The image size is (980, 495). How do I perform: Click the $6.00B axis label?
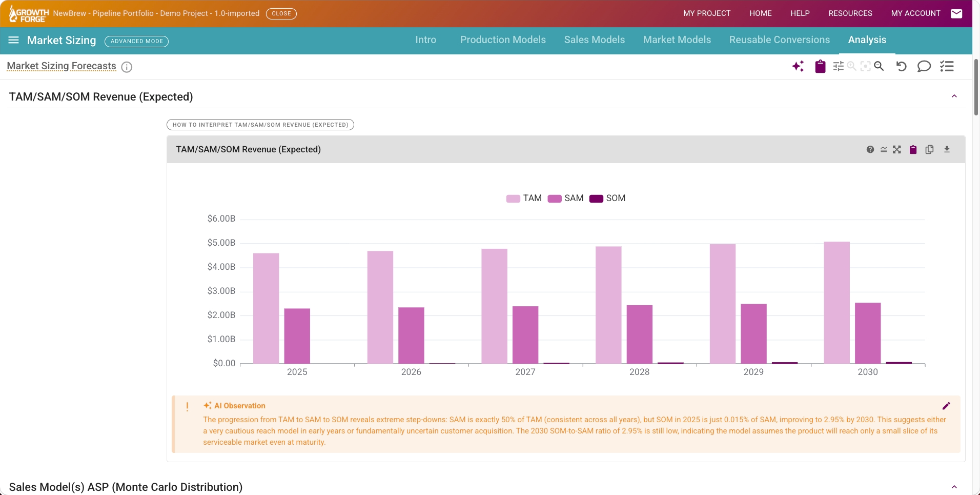(221, 219)
